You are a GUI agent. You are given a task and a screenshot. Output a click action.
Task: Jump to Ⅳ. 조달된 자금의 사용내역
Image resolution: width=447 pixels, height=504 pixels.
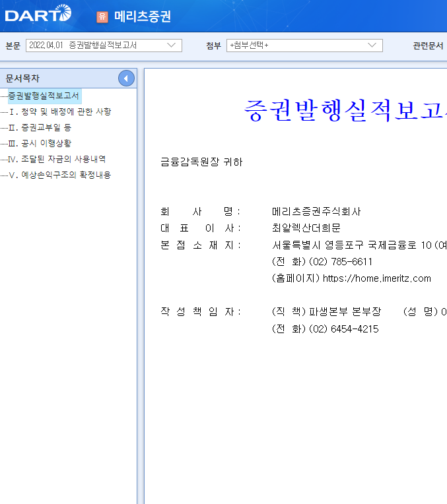(57, 159)
